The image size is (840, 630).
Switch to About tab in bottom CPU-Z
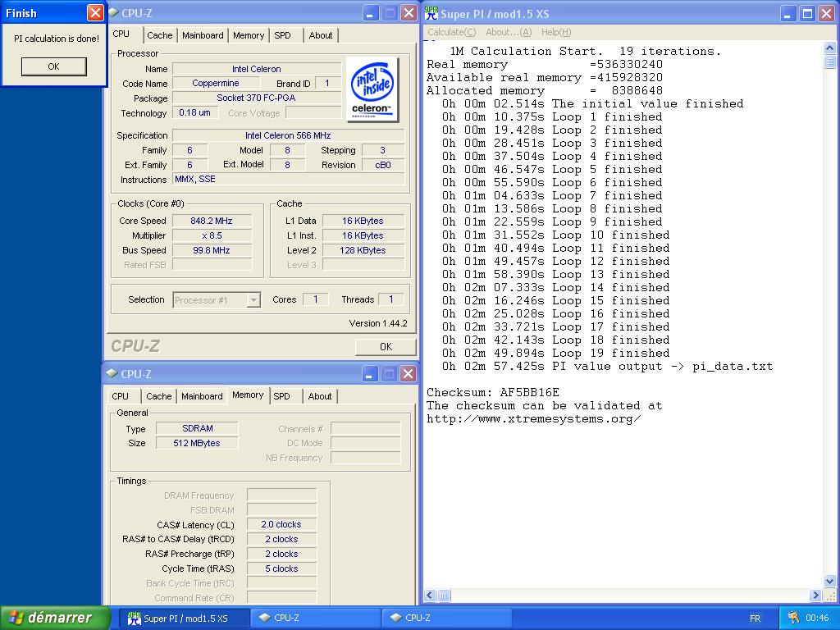pyautogui.click(x=320, y=396)
